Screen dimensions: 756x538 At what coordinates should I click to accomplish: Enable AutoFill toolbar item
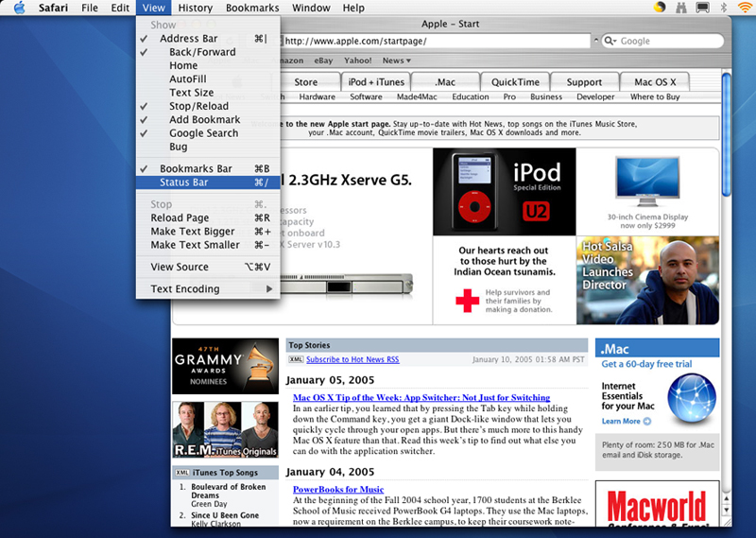point(208,78)
